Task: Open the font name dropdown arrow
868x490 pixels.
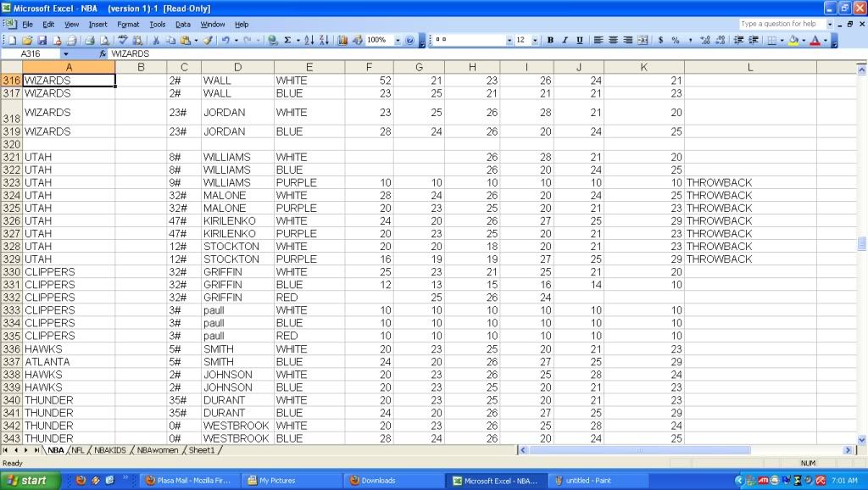Action: click(509, 40)
